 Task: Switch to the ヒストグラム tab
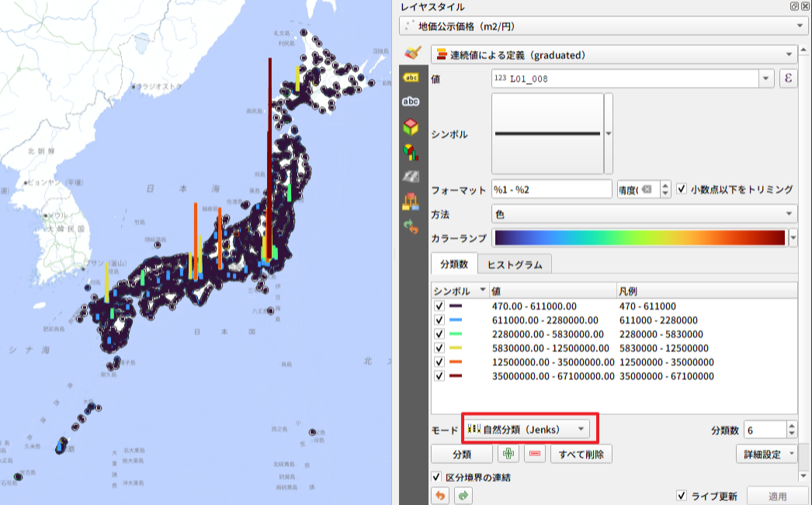(514, 265)
